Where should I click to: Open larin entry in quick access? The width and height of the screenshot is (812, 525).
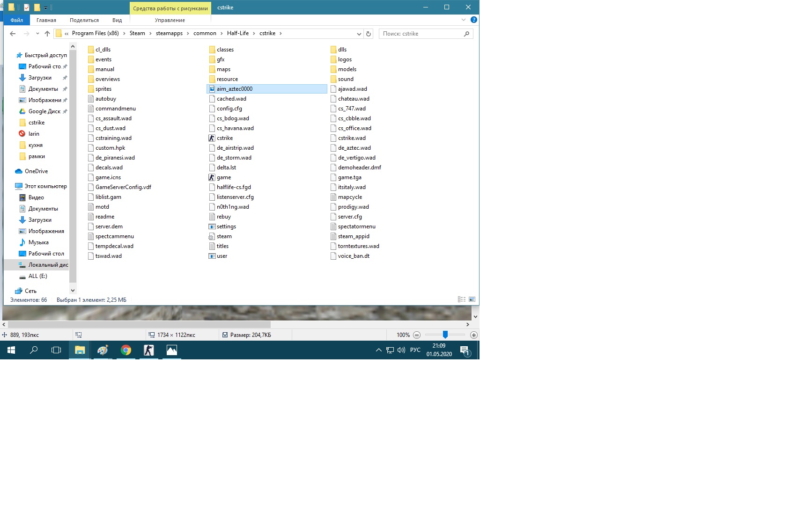pos(34,134)
